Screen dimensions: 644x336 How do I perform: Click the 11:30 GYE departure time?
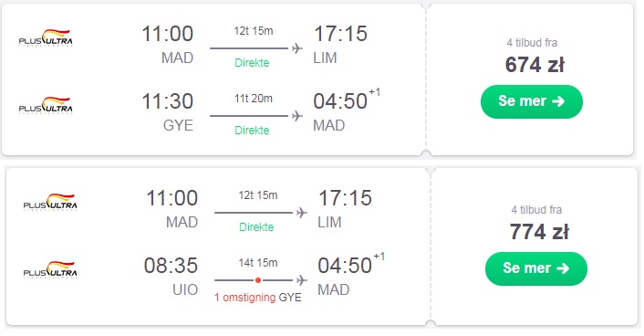167,101
